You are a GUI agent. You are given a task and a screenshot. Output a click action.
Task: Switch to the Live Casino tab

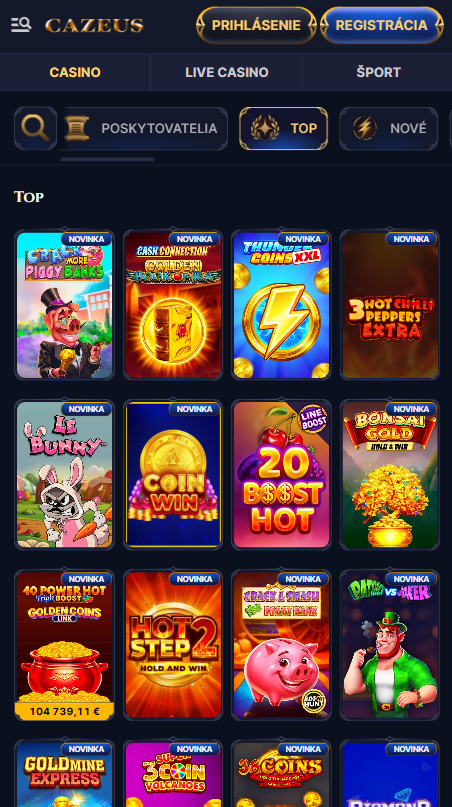tap(227, 72)
